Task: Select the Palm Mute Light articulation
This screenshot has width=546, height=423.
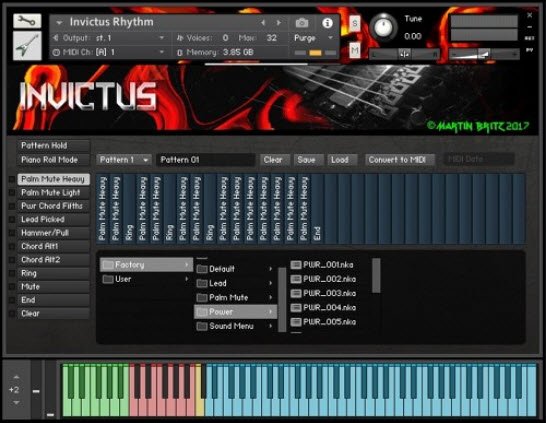Action: click(x=53, y=193)
